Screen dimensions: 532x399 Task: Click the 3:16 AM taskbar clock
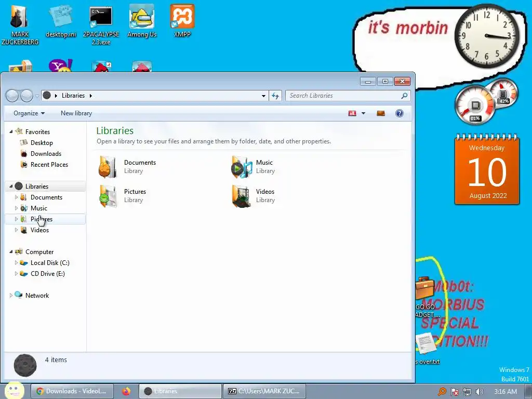[x=505, y=392]
